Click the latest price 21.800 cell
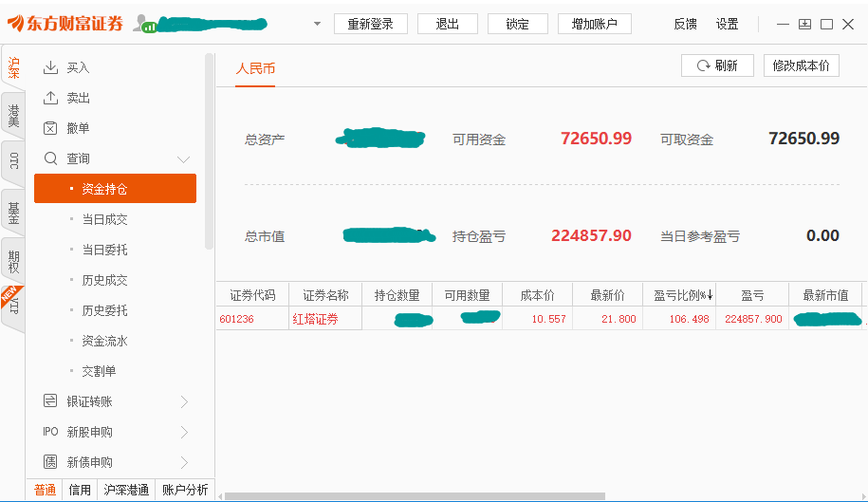The width and height of the screenshot is (868, 502). pyautogui.click(x=608, y=319)
